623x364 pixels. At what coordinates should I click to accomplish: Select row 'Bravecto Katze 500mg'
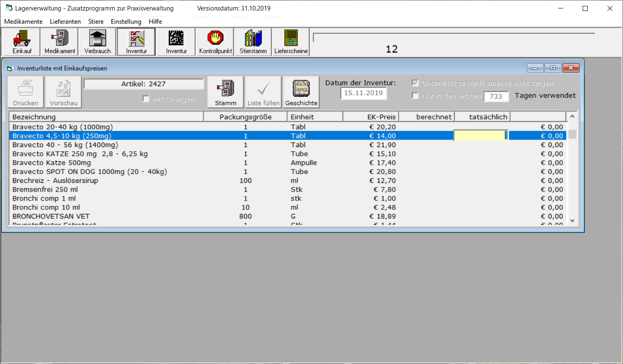tap(288, 163)
